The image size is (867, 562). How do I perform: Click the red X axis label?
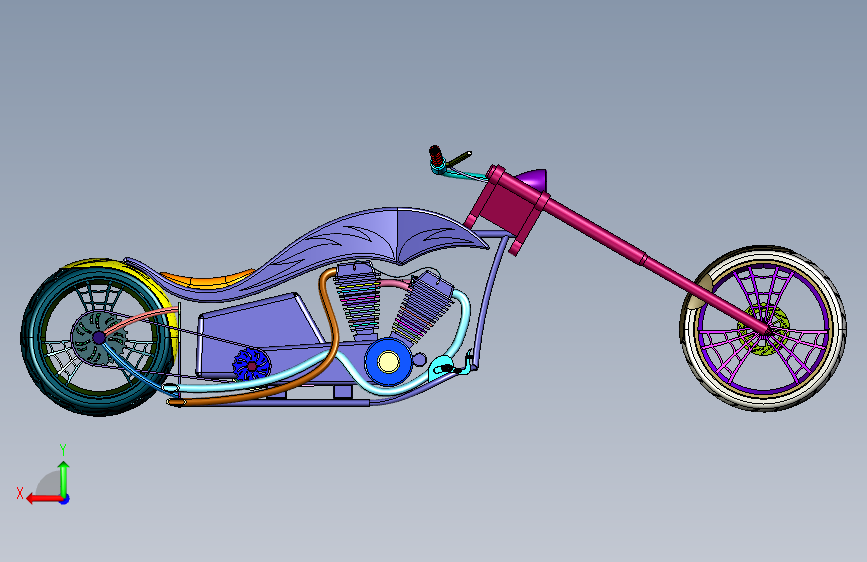pos(20,493)
